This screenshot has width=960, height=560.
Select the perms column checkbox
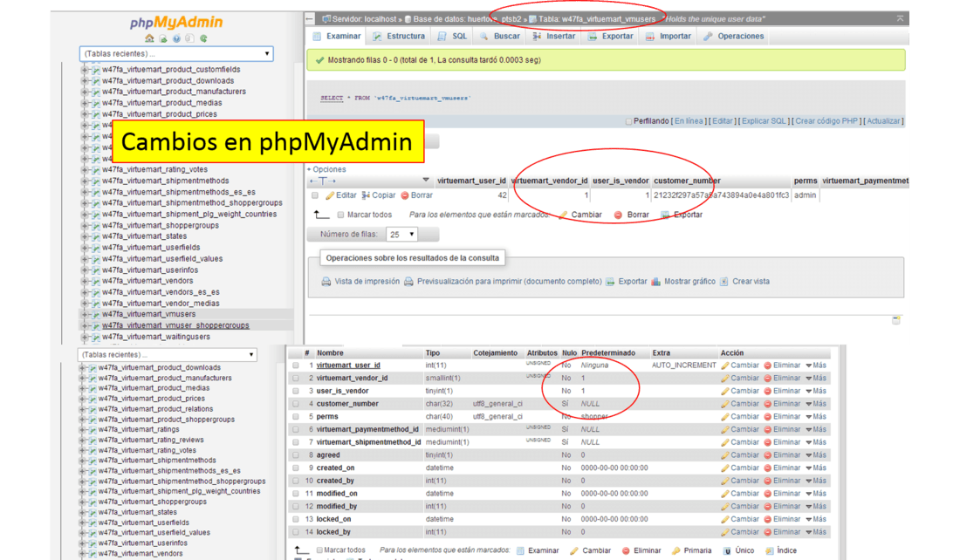(x=296, y=417)
